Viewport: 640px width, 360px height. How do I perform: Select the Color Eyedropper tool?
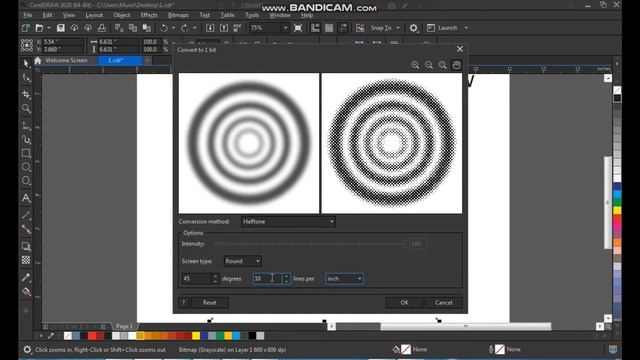[x=26, y=278]
